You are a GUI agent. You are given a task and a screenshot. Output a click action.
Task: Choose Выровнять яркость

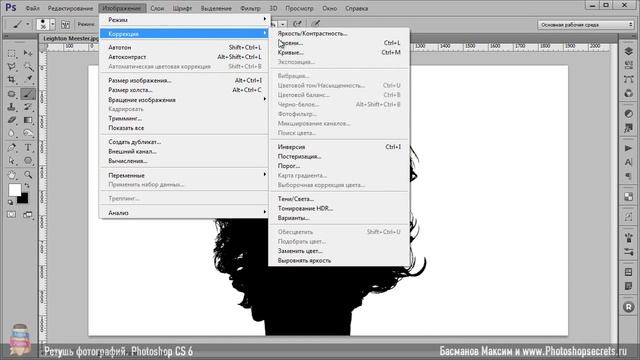(x=339, y=260)
